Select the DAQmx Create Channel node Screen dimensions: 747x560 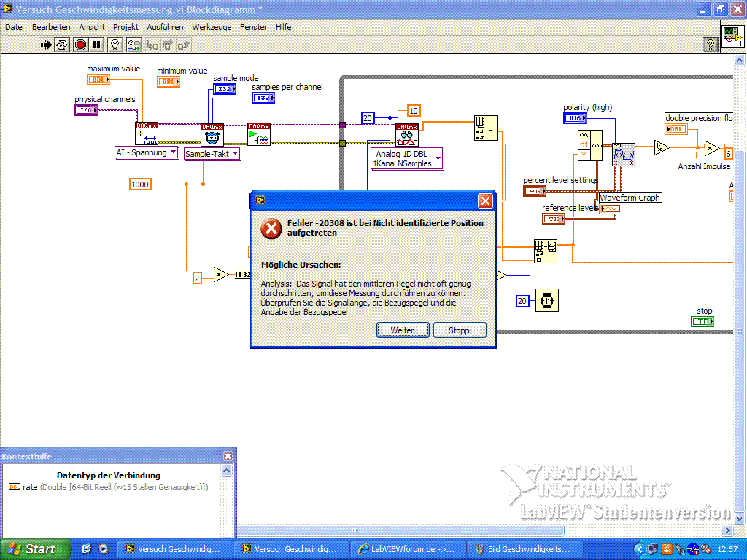pos(147,133)
